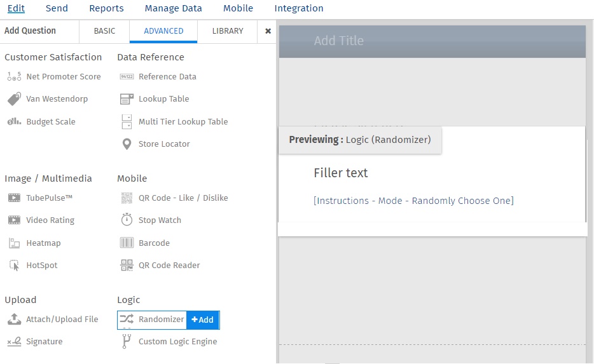Select the Net Promoter Score icon
Image resolution: width=594 pixels, height=364 pixels.
[14, 77]
